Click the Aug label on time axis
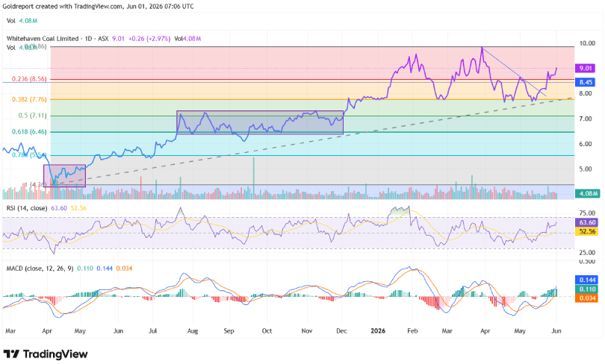Image resolution: width=605 pixels, height=364 pixels. [192, 331]
